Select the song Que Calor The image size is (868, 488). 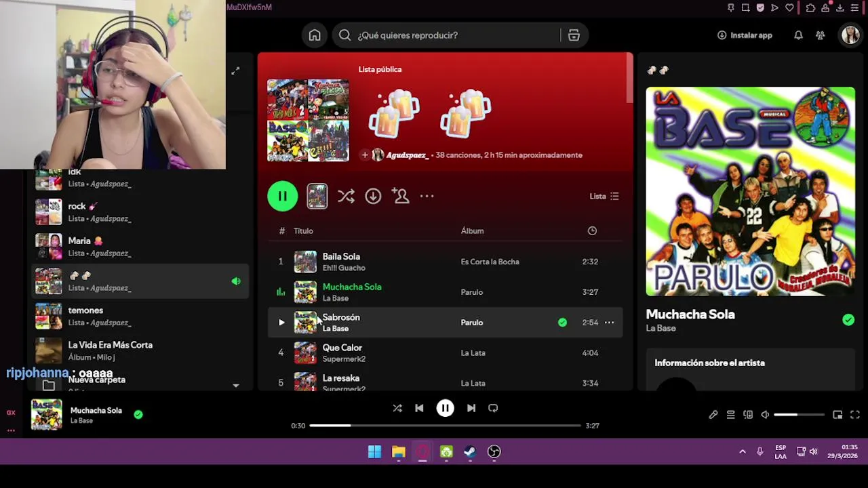(x=342, y=348)
